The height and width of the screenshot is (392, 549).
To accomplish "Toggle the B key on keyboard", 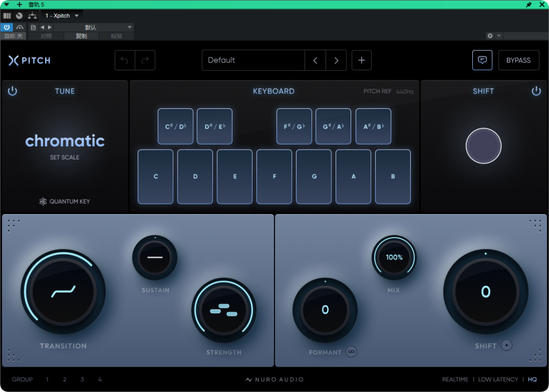I will 393,176.
